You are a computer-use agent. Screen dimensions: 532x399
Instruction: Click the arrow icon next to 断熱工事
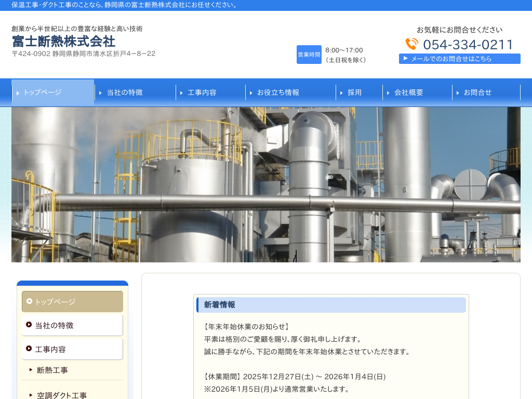pos(31,370)
